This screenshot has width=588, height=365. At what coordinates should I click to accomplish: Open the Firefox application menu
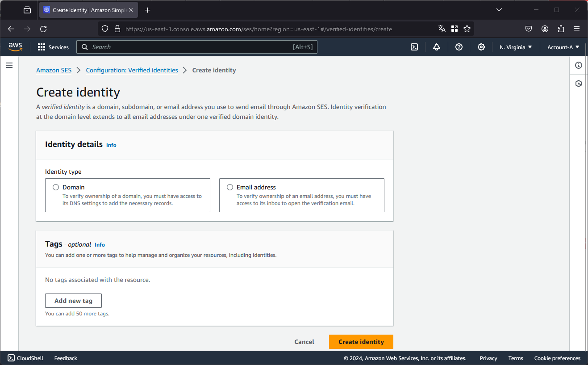577,29
